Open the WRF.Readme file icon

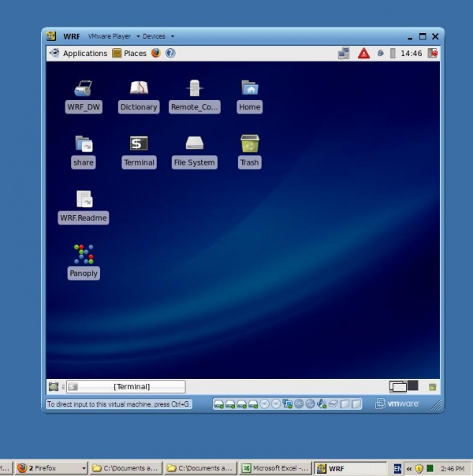84,199
